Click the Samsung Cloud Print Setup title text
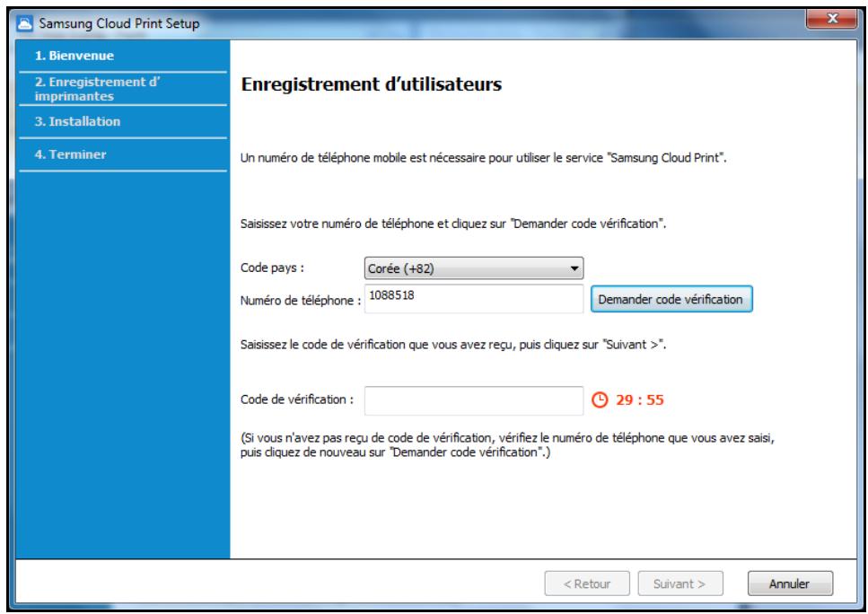This screenshot has width=868, height=614. [x=119, y=23]
